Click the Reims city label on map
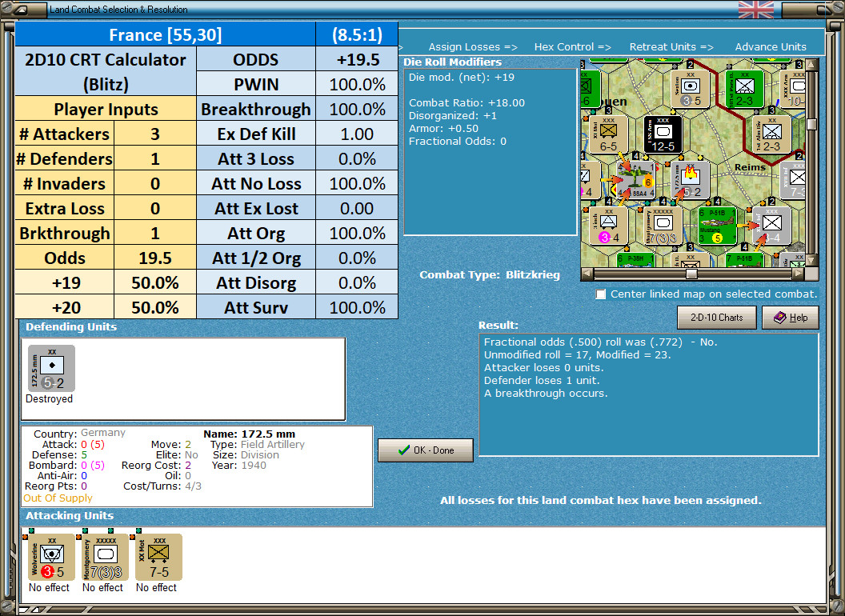The width and height of the screenshot is (845, 616). point(750,167)
